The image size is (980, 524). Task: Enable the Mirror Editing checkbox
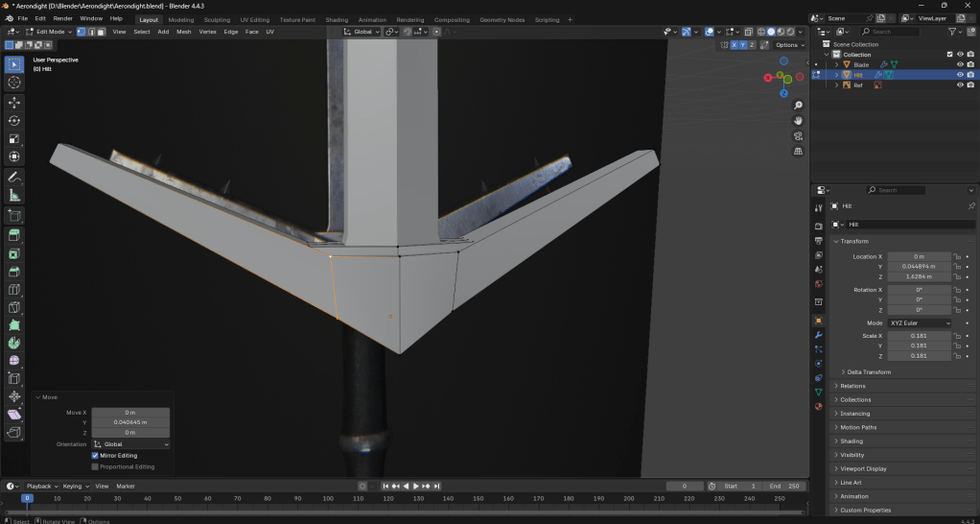point(96,456)
